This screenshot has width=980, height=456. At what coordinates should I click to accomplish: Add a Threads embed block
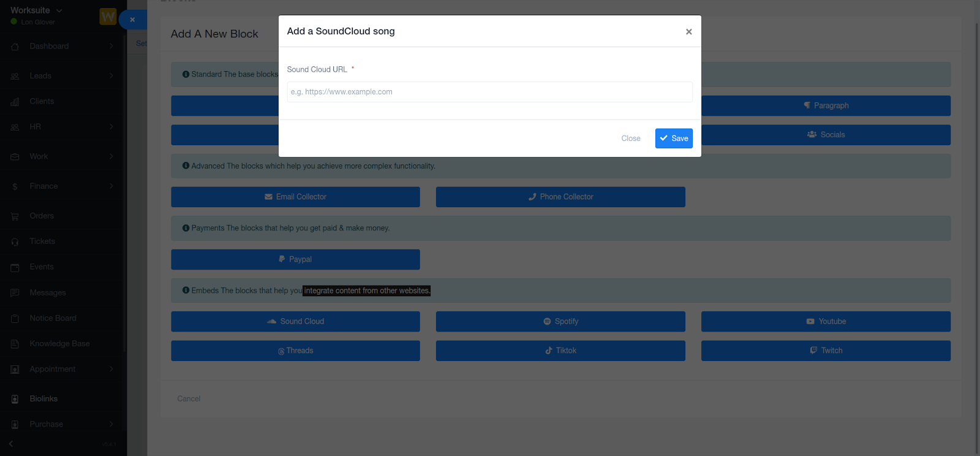pyautogui.click(x=295, y=351)
